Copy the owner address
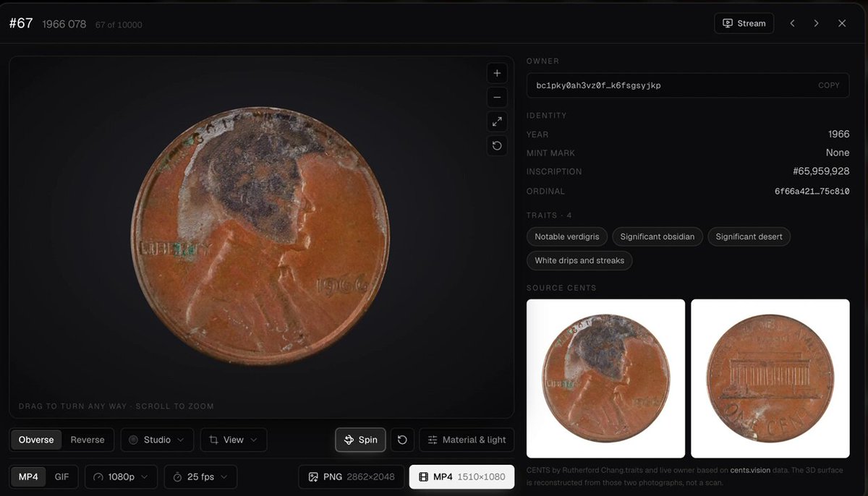 coord(829,85)
